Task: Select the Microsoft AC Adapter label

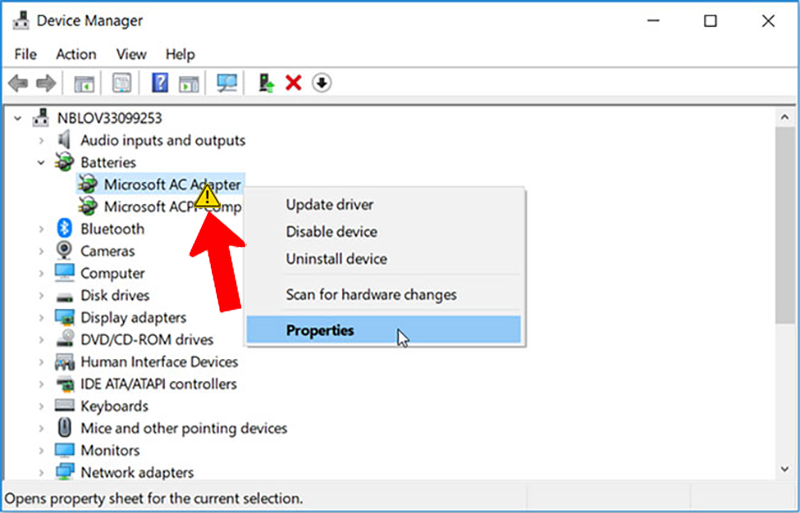Action: point(172,184)
